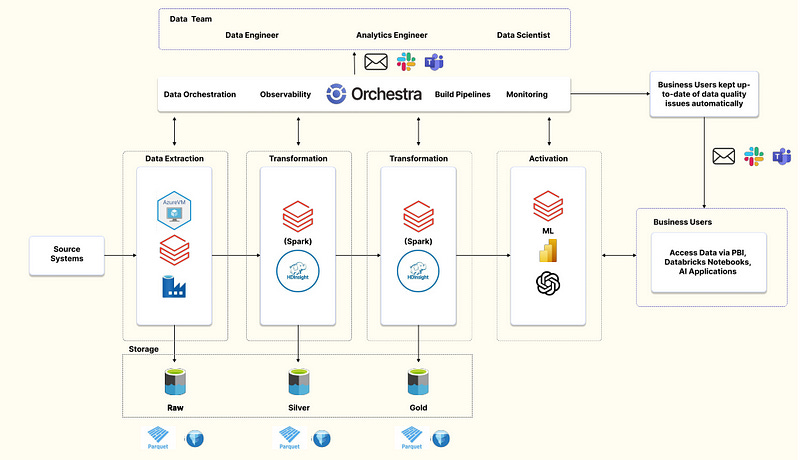The height and width of the screenshot is (460, 800).
Task: Click HDInsight icon in second Transformation
Action: 418,271
